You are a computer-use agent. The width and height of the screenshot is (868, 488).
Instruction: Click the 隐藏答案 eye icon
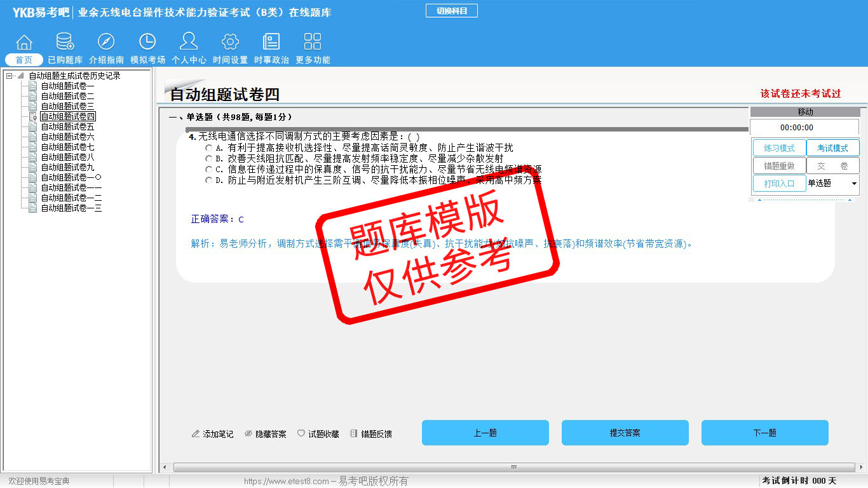pyautogui.click(x=248, y=434)
